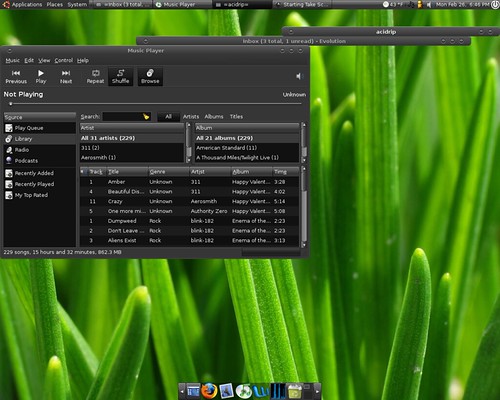
Task: Sort by the Track column header
Action: [96, 172]
